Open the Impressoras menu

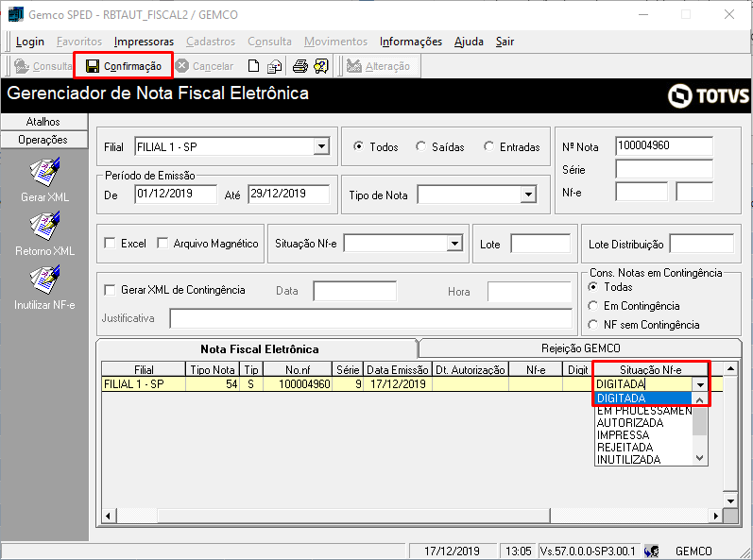point(144,42)
